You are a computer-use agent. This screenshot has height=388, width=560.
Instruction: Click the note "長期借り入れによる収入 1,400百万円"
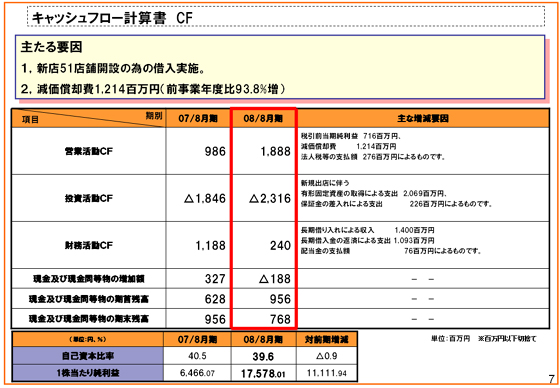coord(368,230)
